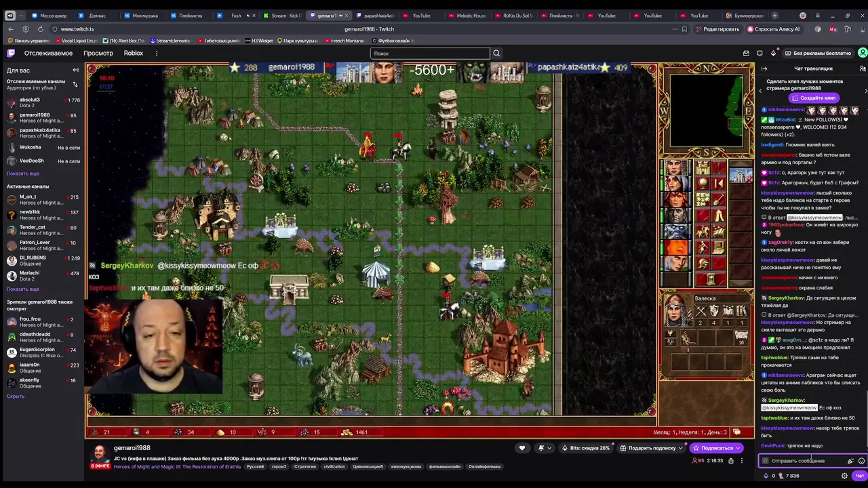Open absolut3 channel in sidebar
Image resolution: width=868 pixels, height=488 pixels.
point(42,102)
